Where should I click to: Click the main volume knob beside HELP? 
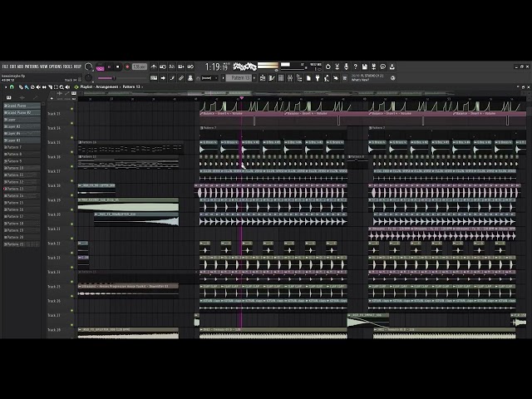point(88,66)
